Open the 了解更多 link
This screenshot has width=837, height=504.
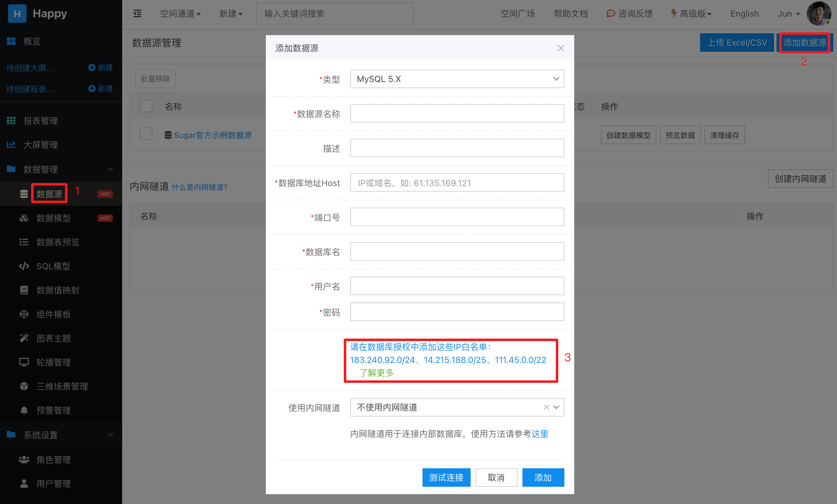pyautogui.click(x=376, y=373)
